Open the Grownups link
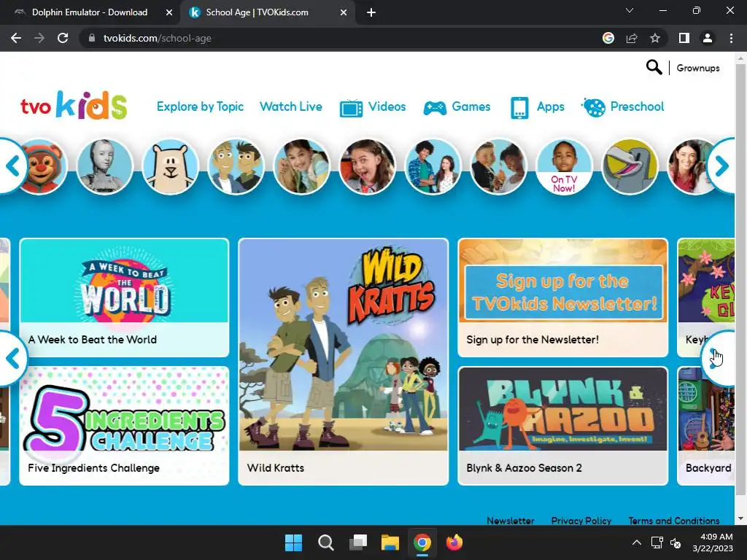The image size is (747, 560). 698,68
